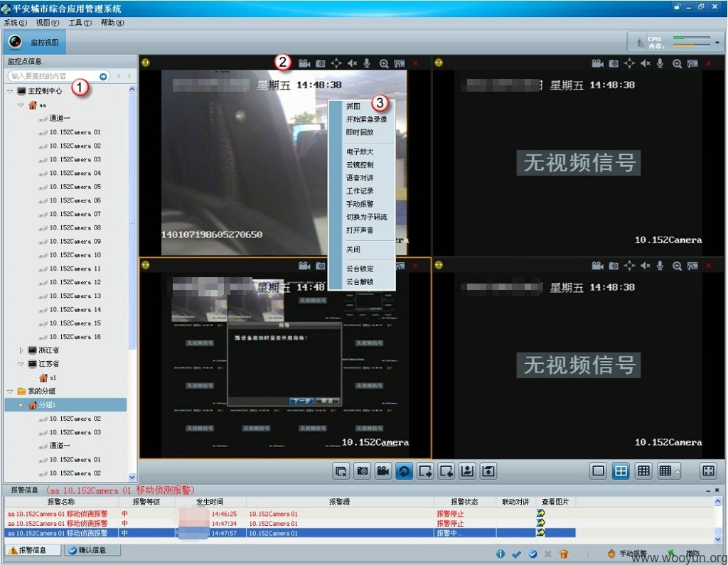Screen dimensions: 728x565
Task: Toggle mute speaker icon in top-left pane
Action: (353, 63)
